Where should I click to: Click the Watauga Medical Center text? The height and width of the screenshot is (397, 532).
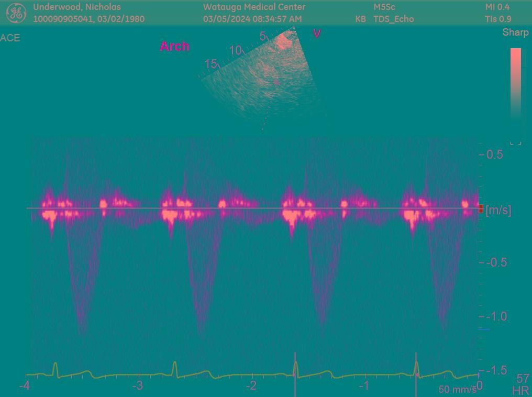(254, 7)
